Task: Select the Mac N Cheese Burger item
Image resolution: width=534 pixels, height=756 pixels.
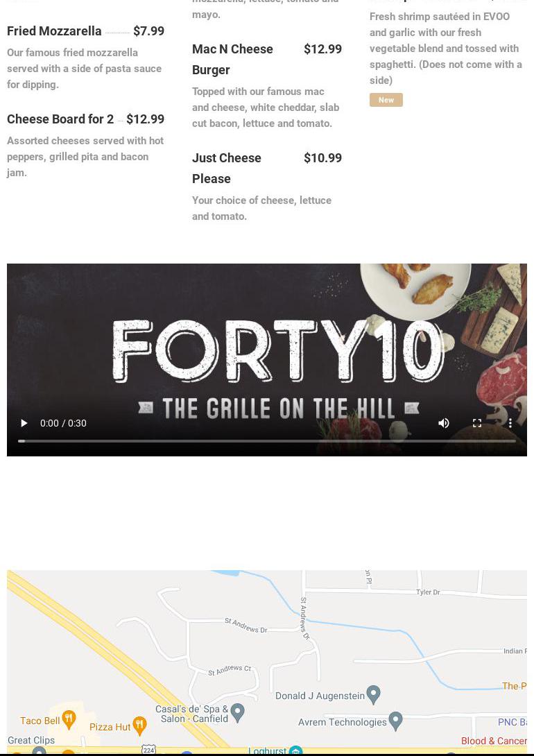Action: pos(232,60)
